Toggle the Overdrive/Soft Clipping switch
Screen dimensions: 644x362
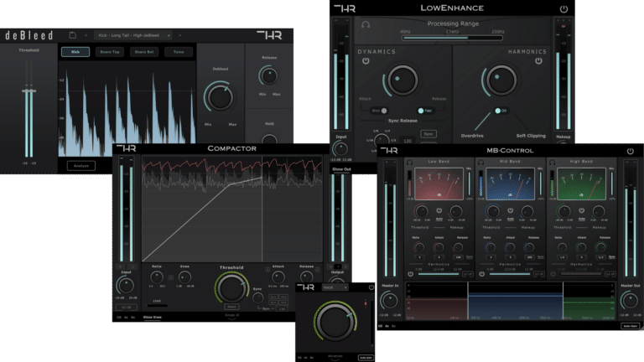tap(499, 111)
